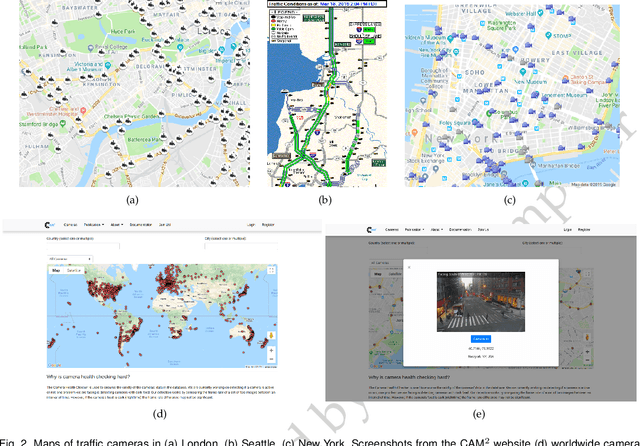The width and height of the screenshot is (640, 446).
Task: Select the Stamford Bridge green pin on the London map
Action: click(x=62, y=124)
